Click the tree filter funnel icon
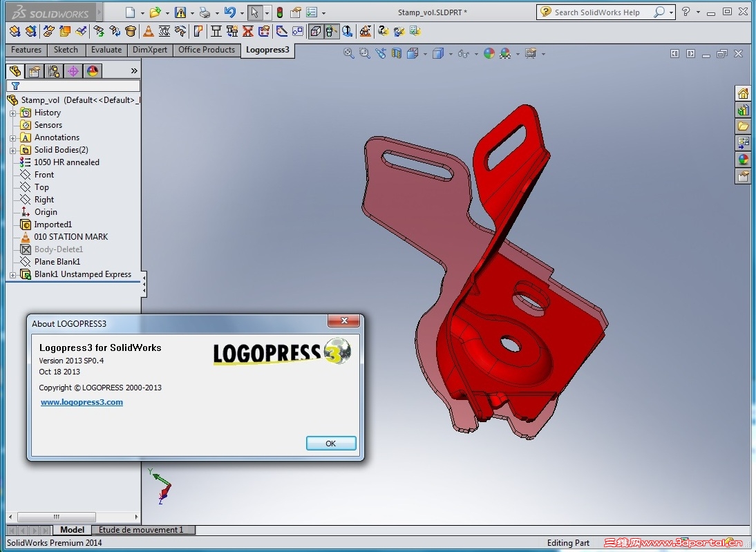The width and height of the screenshot is (756, 552). [15, 86]
